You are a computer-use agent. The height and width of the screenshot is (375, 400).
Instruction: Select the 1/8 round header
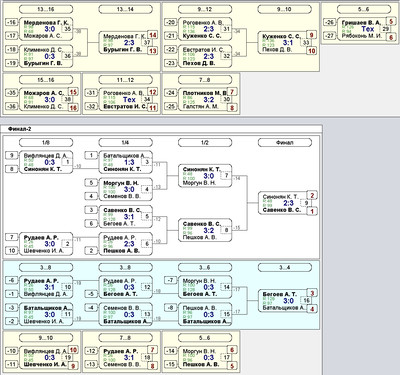click(x=46, y=143)
